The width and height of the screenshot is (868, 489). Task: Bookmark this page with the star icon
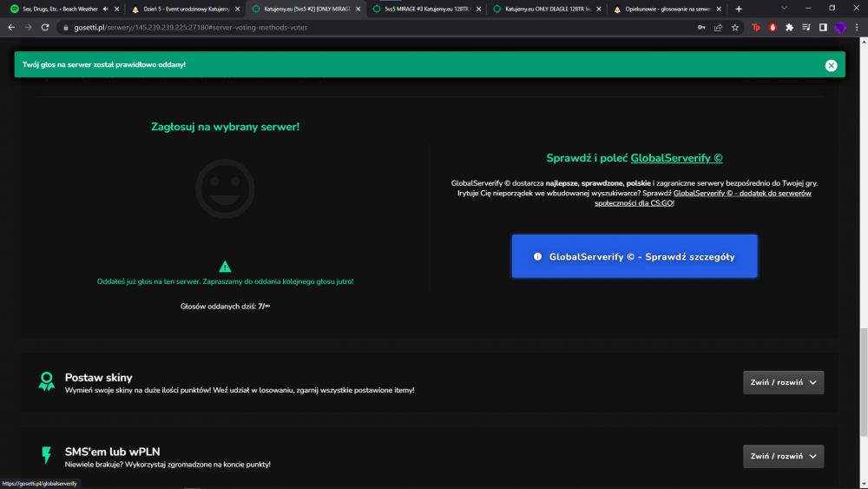pyautogui.click(x=735, y=27)
